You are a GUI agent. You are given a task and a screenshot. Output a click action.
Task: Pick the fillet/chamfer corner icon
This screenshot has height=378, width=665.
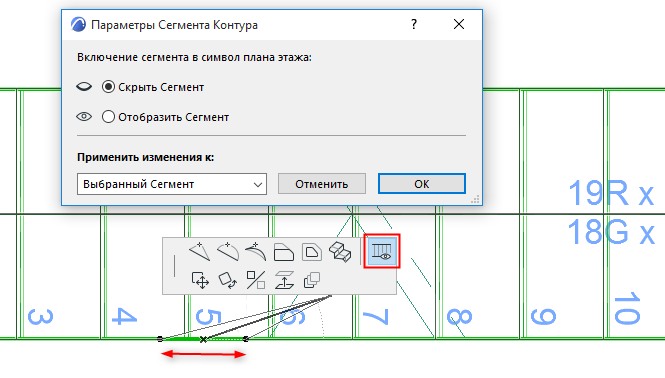pyautogui.click(x=284, y=252)
